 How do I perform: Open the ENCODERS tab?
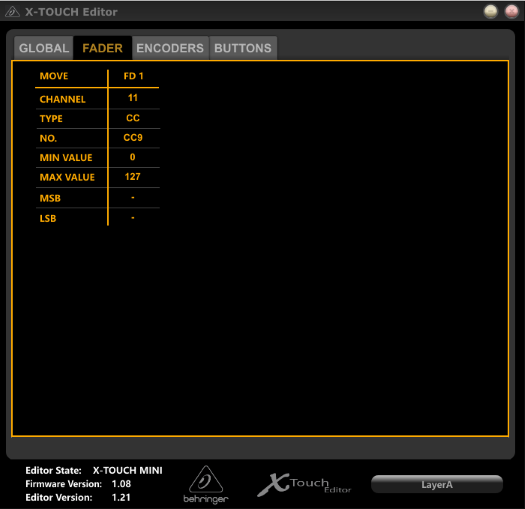[170, 48]
